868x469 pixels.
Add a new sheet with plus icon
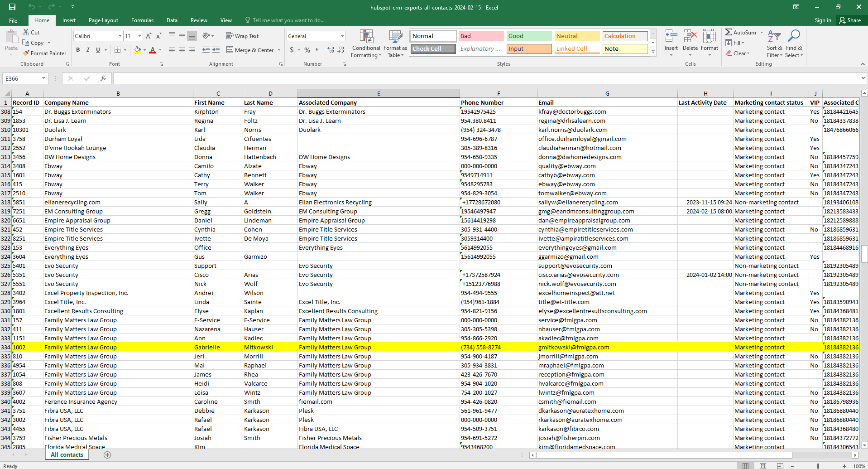click(x=107, y=455)
